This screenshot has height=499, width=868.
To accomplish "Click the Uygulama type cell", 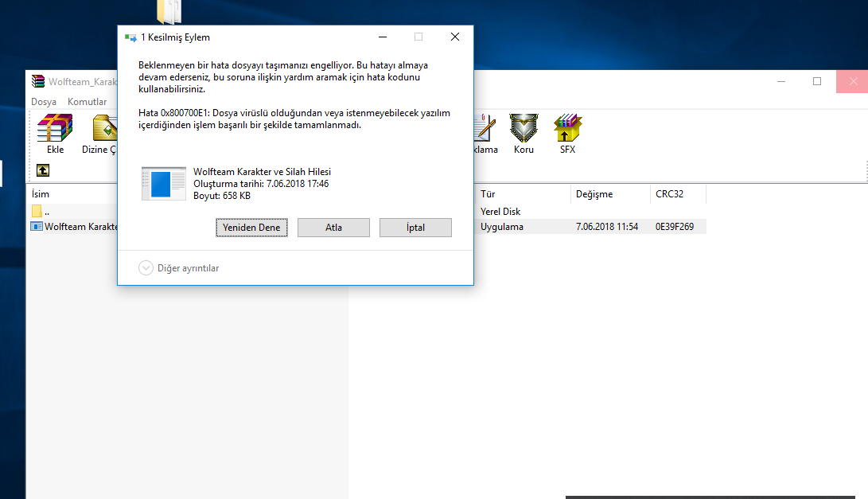I will pyautogui.click(x=501, y=227).
